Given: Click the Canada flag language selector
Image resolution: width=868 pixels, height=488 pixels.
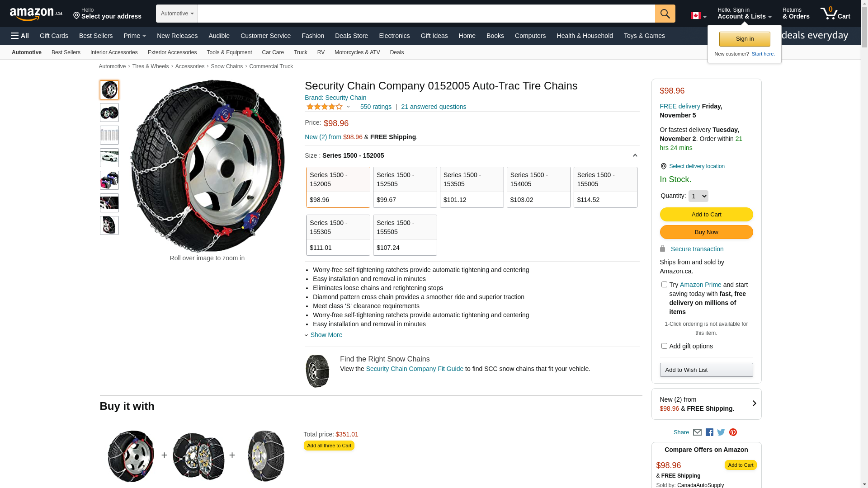Looking at the screenshot, I should click(x=698, y=16).
